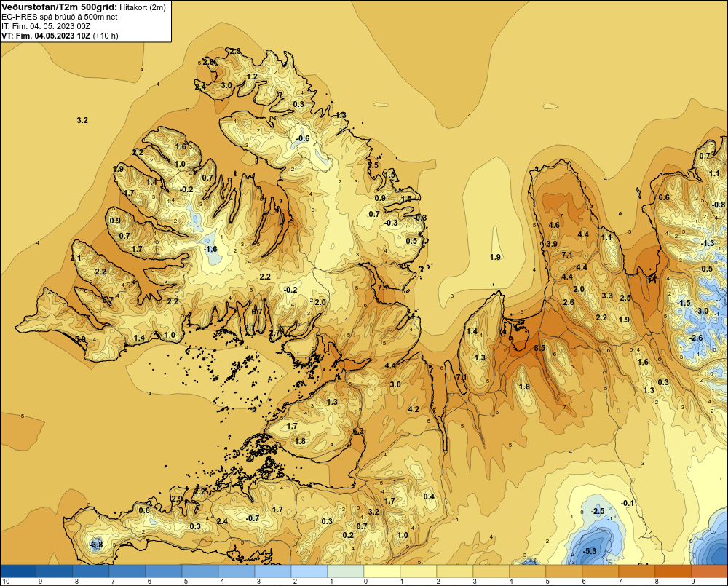Select the pale yellow swatch between 0 and 1

click(x=382, y=571)
